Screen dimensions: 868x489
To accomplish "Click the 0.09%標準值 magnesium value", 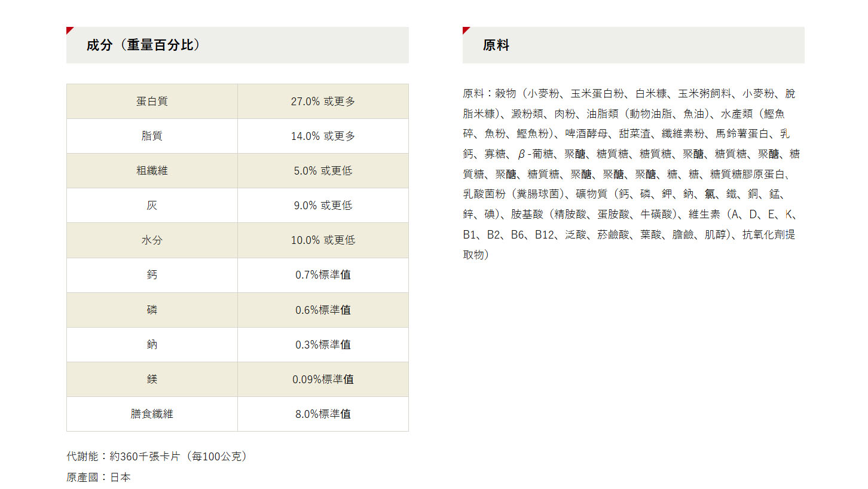I will coord(323,380).
